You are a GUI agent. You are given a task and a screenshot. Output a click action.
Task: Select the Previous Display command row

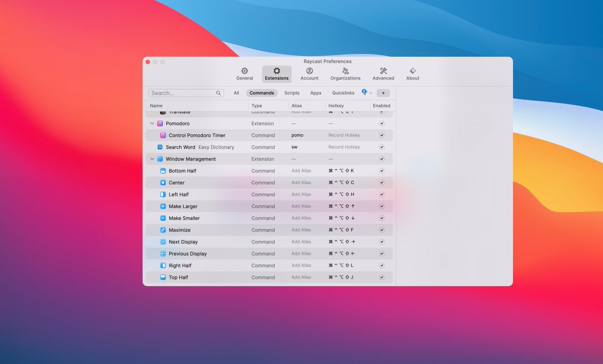click(x=269, y=254)
